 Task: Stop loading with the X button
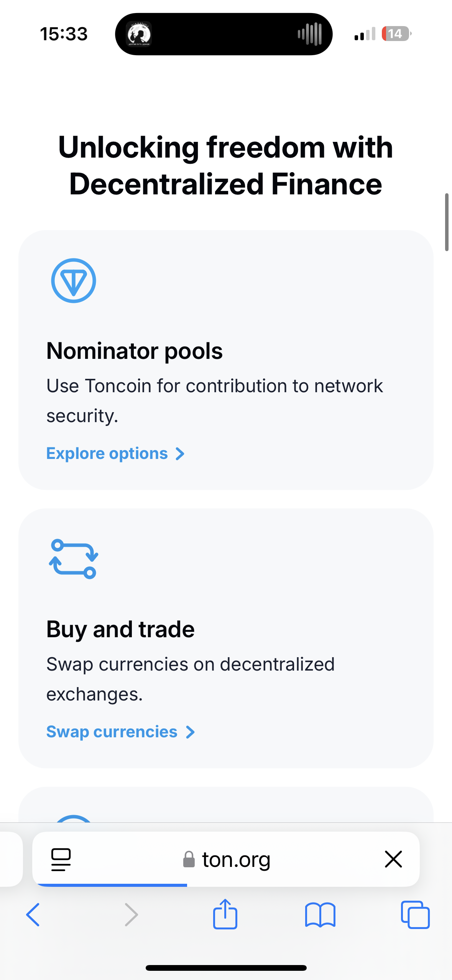click(393, 859)
